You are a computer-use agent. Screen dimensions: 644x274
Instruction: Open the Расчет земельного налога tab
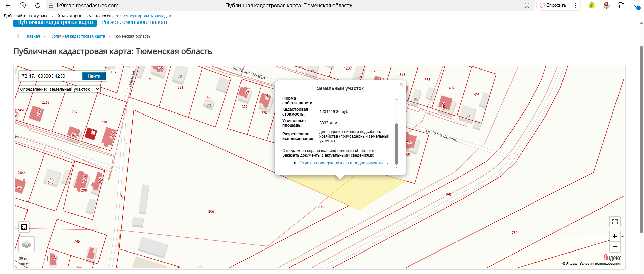pos(134,22)
